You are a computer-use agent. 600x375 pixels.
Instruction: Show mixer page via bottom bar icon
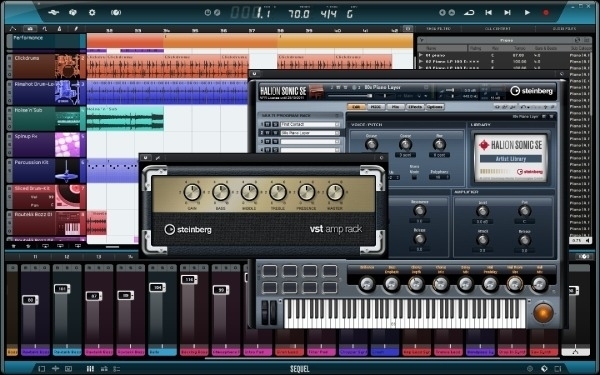[x=90, y=368]
